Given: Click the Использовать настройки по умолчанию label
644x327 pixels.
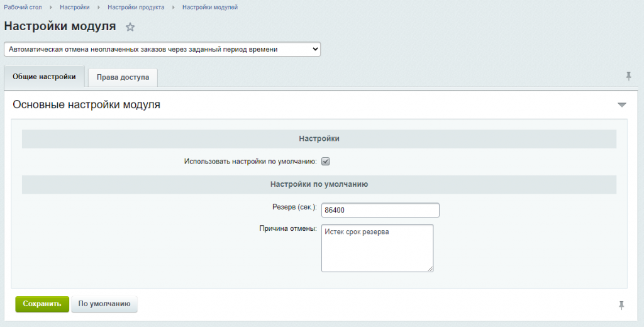Looking at the screenshot, I should click(x=250, y=162).
